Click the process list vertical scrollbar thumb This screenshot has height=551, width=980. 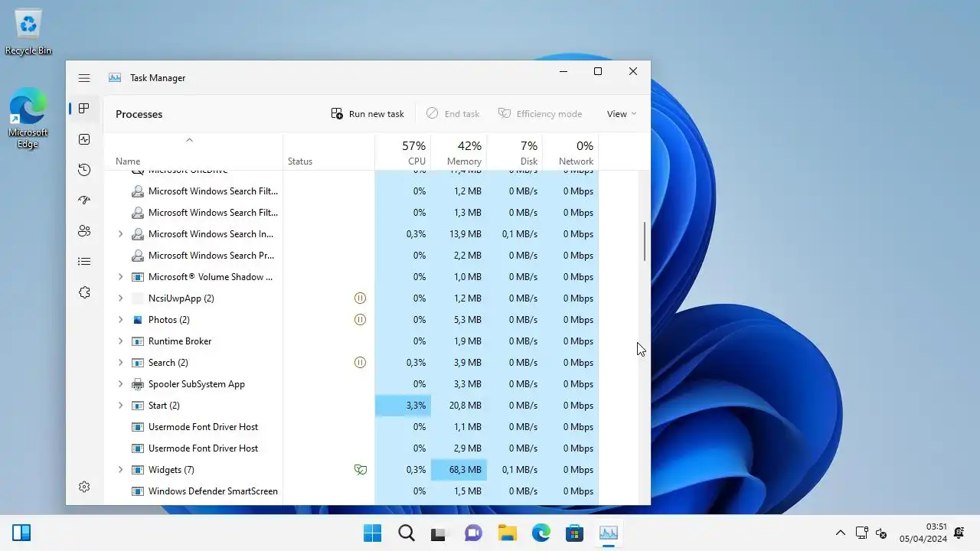[645, 241]
